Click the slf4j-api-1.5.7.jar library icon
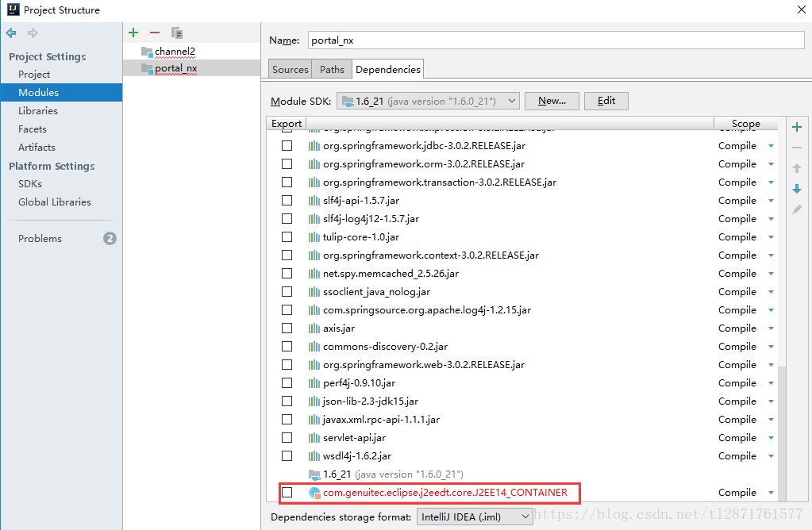This screenshot has width=812, height=530. click(x=314, y=200)
